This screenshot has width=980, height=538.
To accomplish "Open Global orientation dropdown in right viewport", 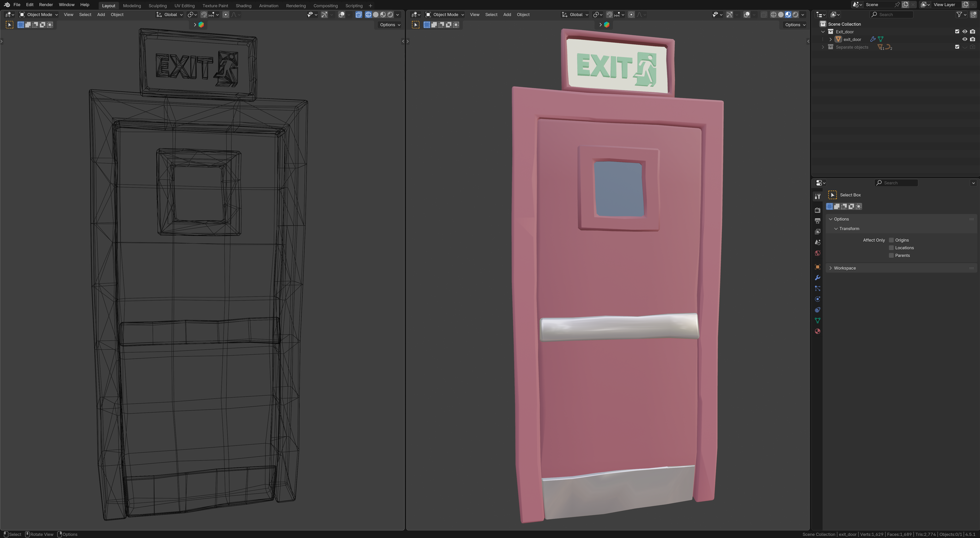I will (x=575, y=15).
